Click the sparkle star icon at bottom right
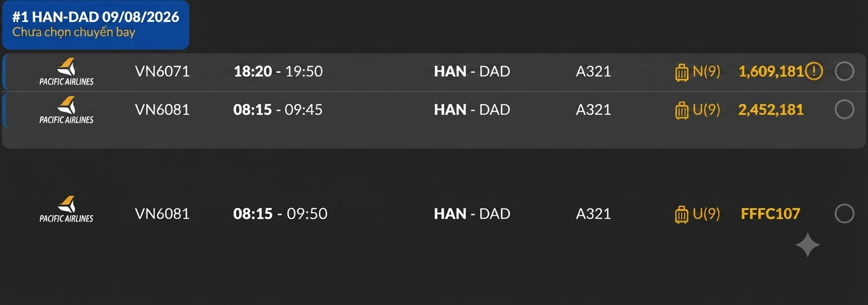Viewport: 868px width, 305px height. click(x=807, y=245)
